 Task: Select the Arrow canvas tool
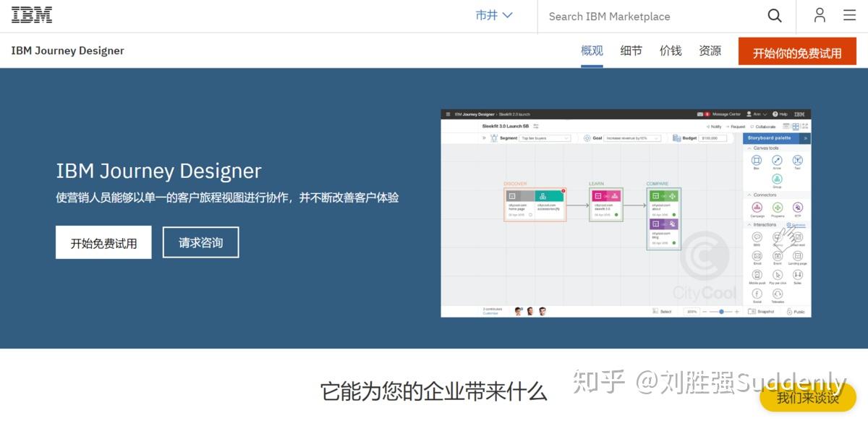[775, 161]
